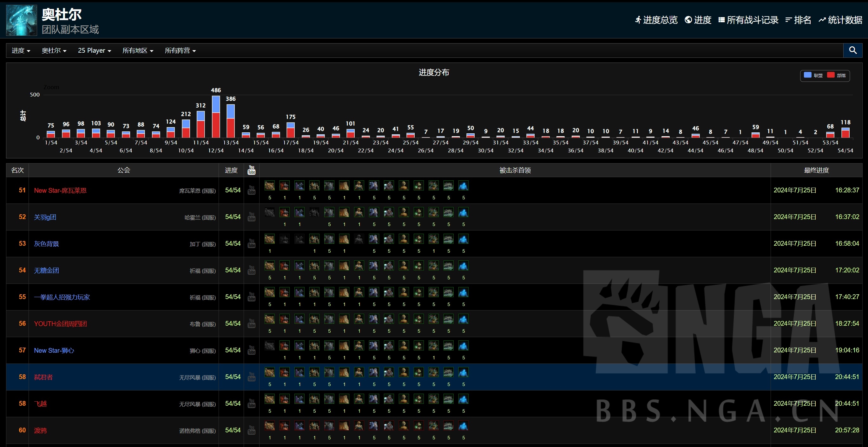Click first boss icon in 无糖金团 row
This screenshot has width=868, height=447.
click(269, 266)
